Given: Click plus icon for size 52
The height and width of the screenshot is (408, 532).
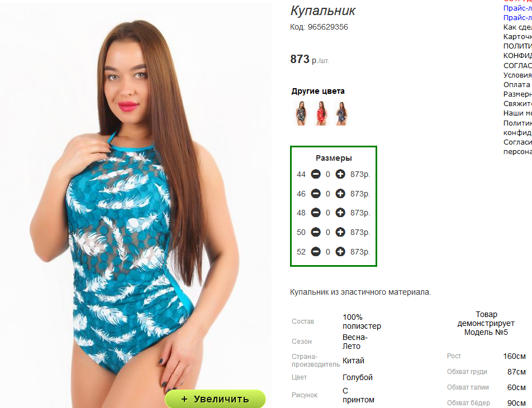Looking at the screenshot, I should (x=340, y=251).
